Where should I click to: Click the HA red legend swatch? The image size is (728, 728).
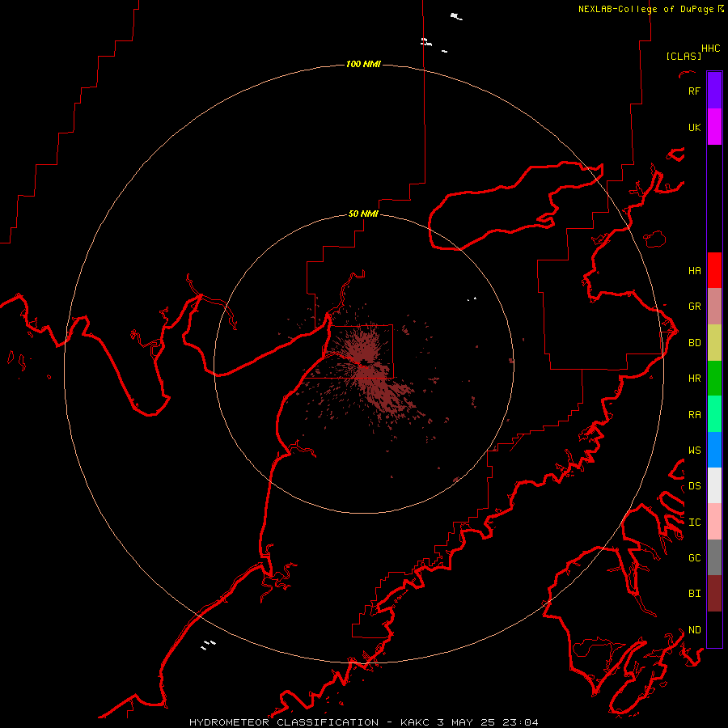click(714, 270)
